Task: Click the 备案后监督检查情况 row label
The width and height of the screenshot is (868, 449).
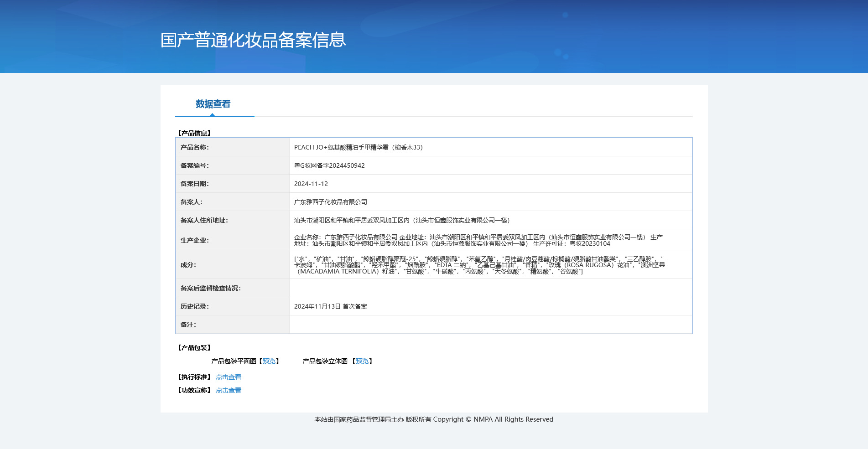Action: point(210,288)
